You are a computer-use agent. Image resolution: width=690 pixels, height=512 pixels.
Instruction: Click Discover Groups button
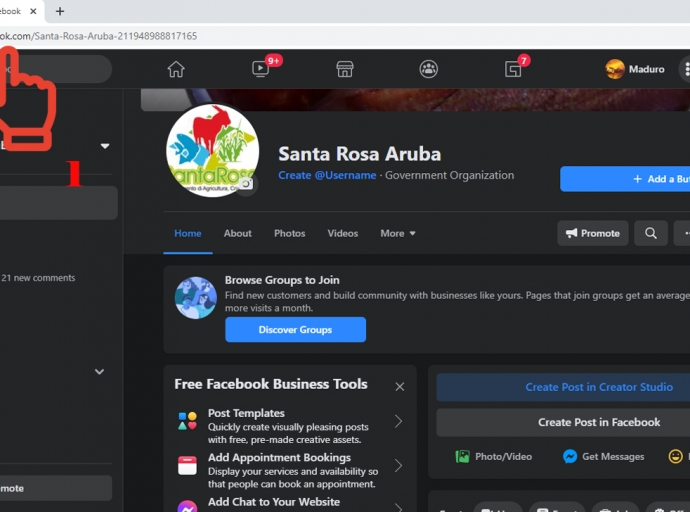click(295, 329)
